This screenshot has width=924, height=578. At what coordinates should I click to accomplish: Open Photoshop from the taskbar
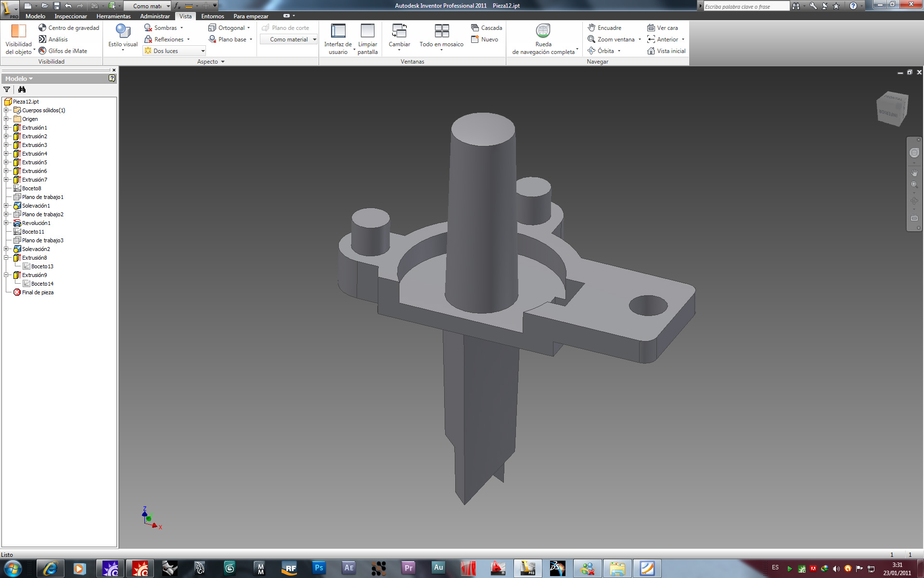point(319,568)
